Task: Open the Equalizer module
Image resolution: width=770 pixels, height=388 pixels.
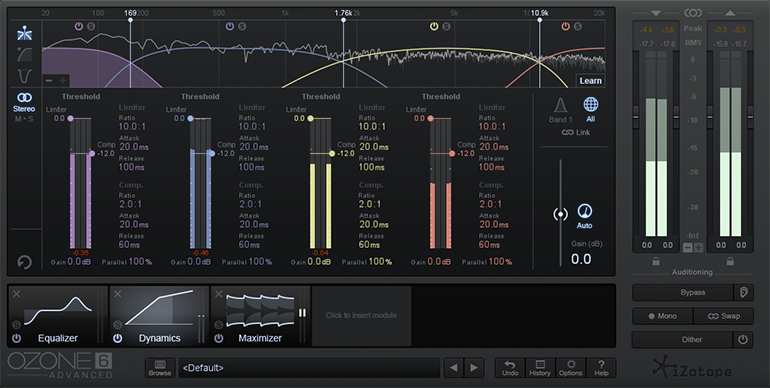Action: (58, 316)
